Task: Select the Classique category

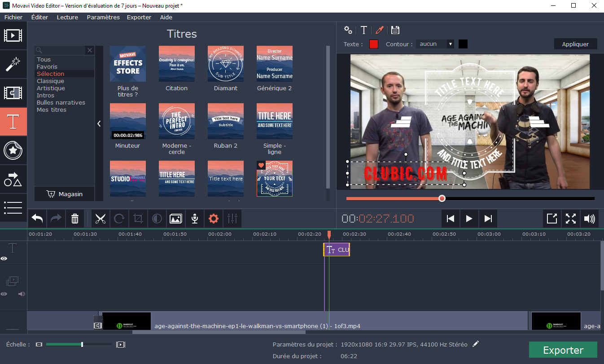Action: click(x=50, y=81)
